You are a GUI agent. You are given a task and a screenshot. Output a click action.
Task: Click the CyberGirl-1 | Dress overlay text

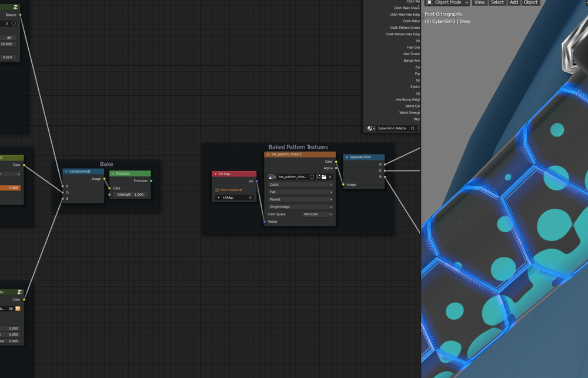[447, 22]
